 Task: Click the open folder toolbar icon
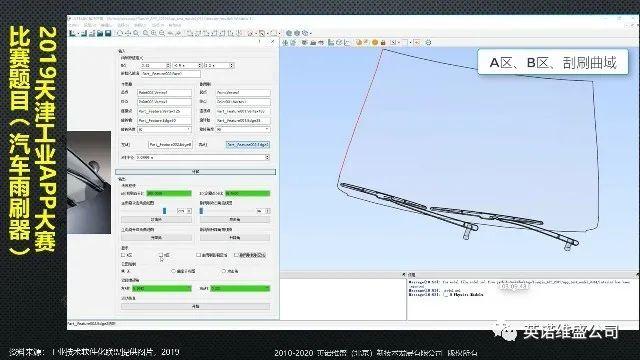coord(100,33)
